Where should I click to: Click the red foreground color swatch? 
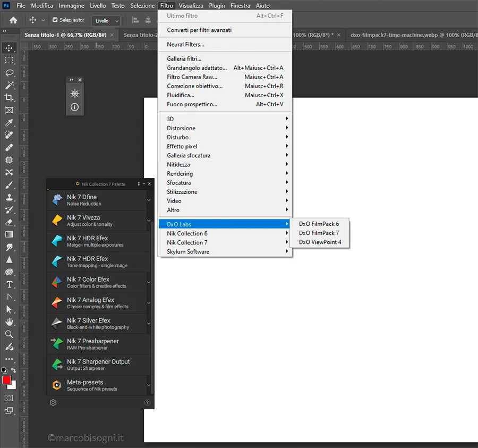(6, 380)
